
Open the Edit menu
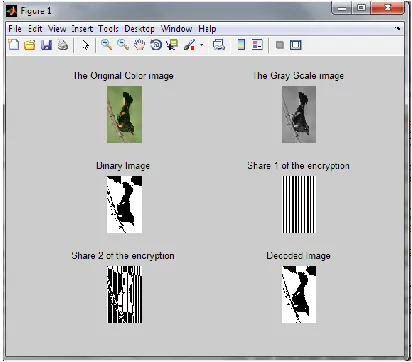[x=35, y=29]
